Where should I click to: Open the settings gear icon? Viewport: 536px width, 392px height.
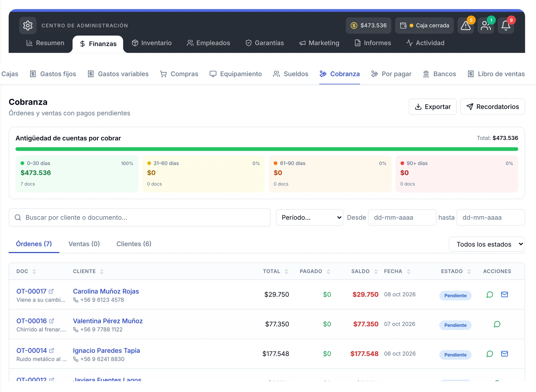pos(28,25)
